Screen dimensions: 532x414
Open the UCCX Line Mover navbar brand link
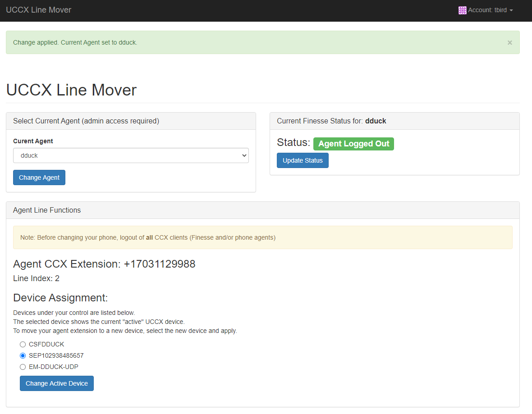point(39,10)
